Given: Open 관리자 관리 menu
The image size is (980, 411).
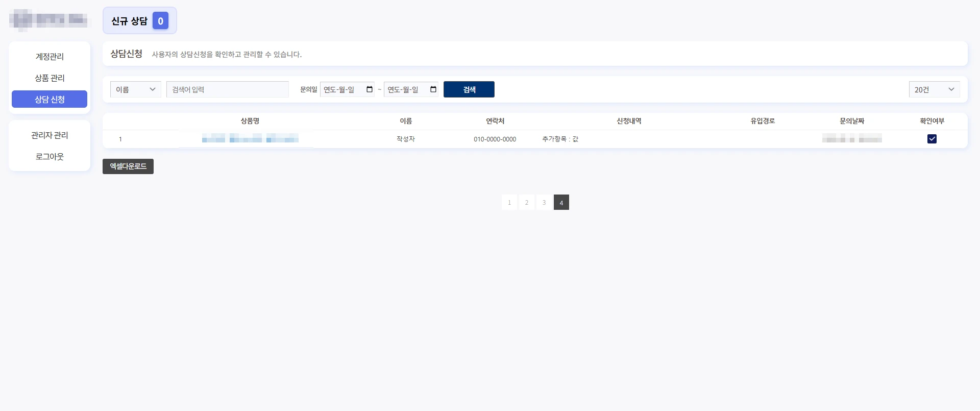Looking at the screenshot, I should point(50,135).
